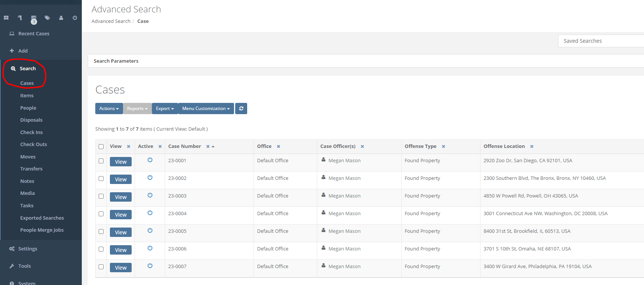Click the Saved Searches field
Viewport: 644px width, 285px height.
600,41
